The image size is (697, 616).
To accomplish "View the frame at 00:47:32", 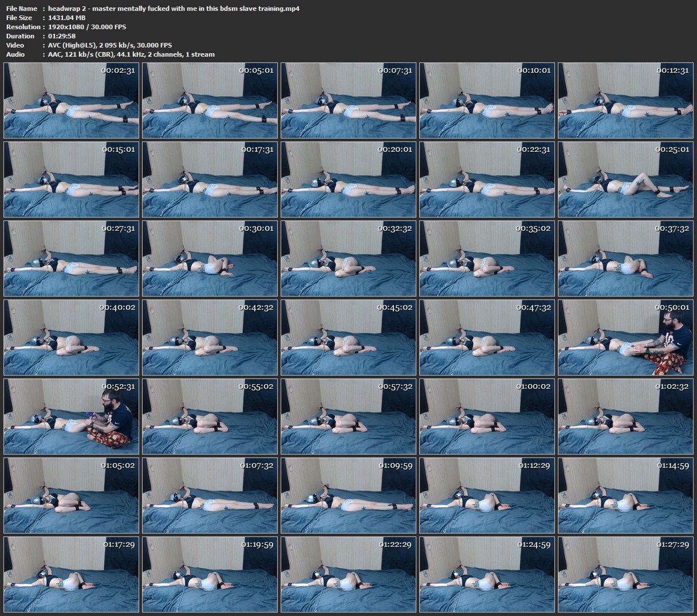I will pyautogui.click(x=487, y=337).
